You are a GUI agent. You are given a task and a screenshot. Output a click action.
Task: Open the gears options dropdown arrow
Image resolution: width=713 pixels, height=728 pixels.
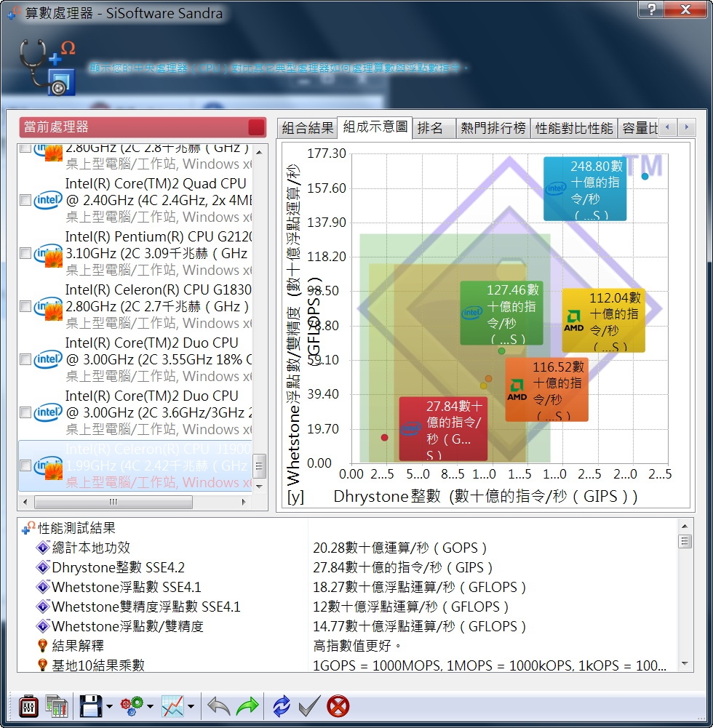[150, 707]
